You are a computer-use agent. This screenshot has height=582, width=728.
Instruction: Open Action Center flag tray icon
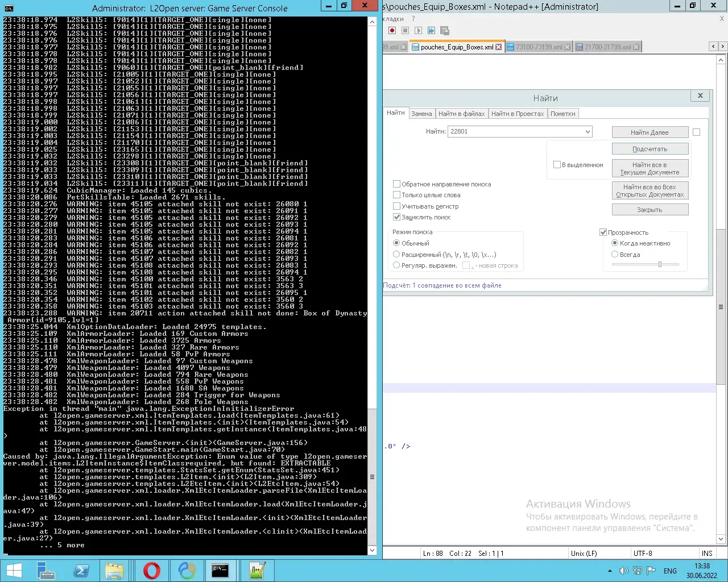point(652,571)
